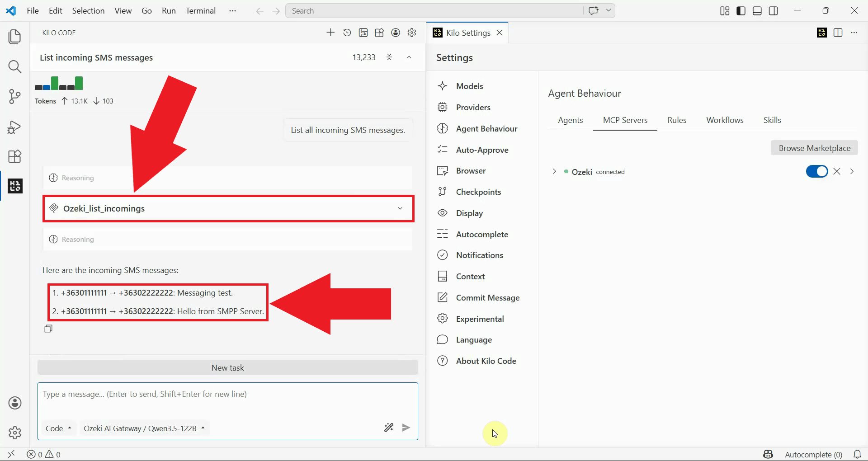This screenshot has height=461, width=868.
Task: Click the title bar Search box
Action: (434, 10)
